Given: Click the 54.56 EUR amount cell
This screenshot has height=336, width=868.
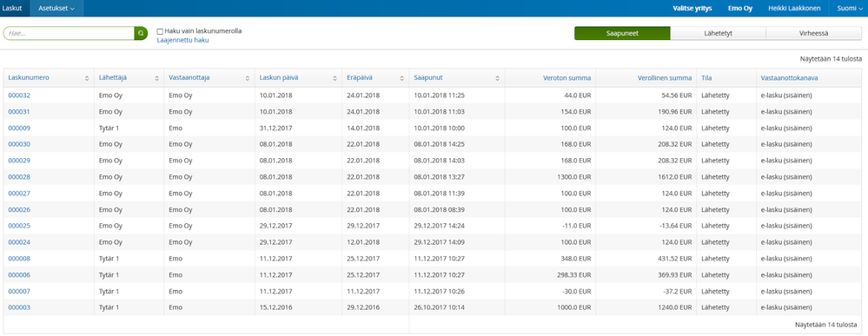Looking at the screenshot, I should 677,96.
